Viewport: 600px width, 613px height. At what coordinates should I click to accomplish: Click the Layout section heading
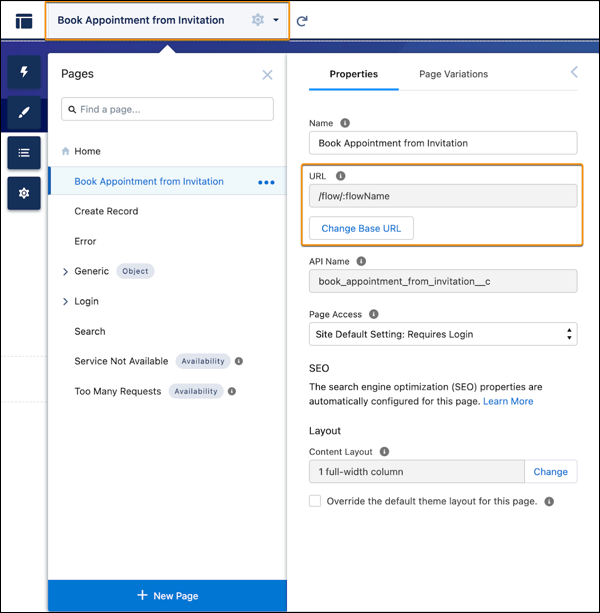325,431
